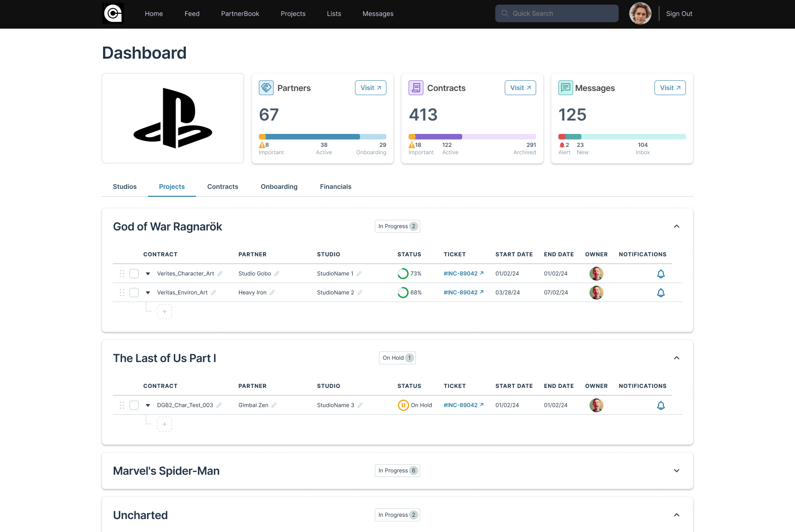Add a contract under The Last of Us

[165, 424]
